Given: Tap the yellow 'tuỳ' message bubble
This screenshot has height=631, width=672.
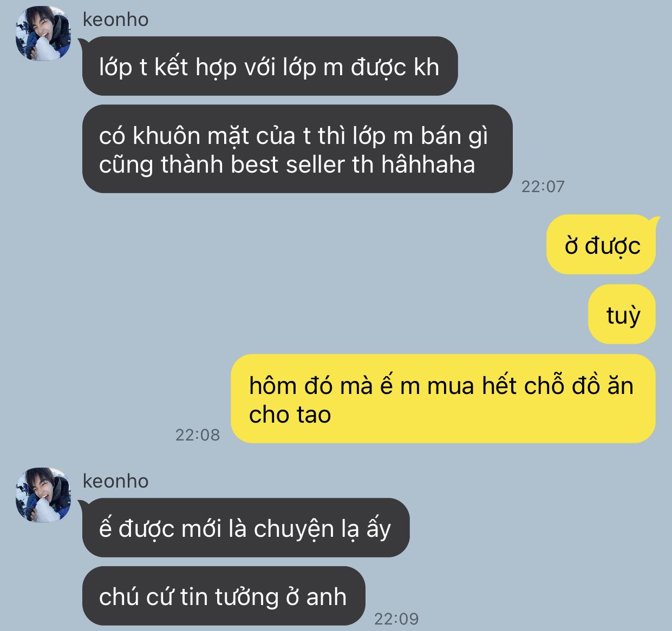Looking at the screenshot, I should click(622, 314).
